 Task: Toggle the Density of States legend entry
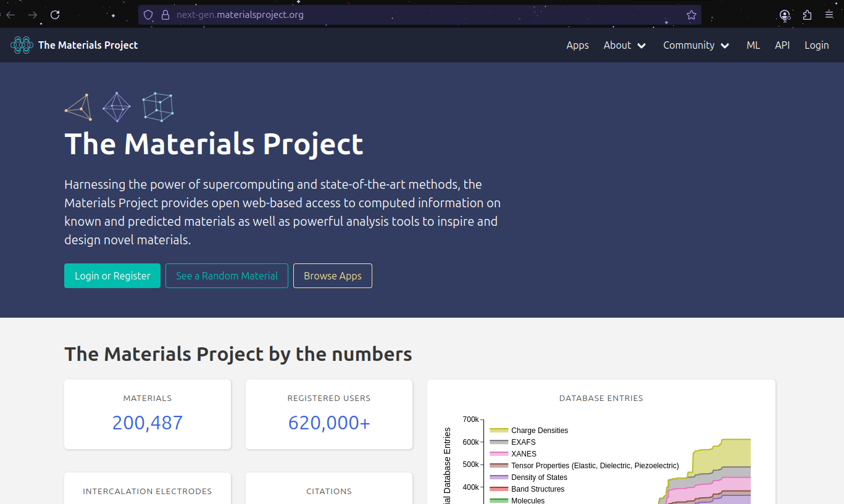tap(529, 477)
